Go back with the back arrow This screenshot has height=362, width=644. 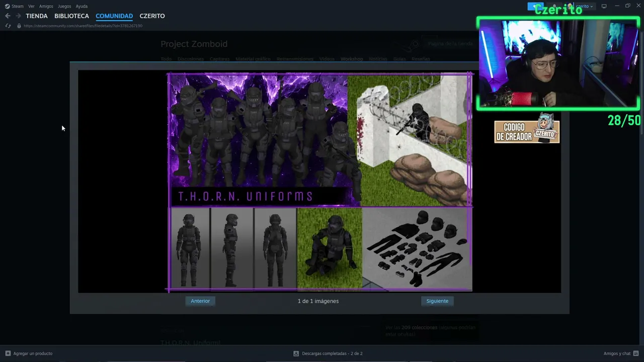click(x=8, y=16)
